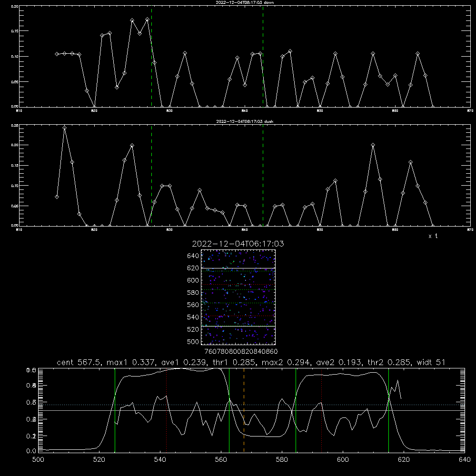476x476 pixels.
Task: Select green vertical line near 615 in bottom plot
Action: click(x=388, y=410)
